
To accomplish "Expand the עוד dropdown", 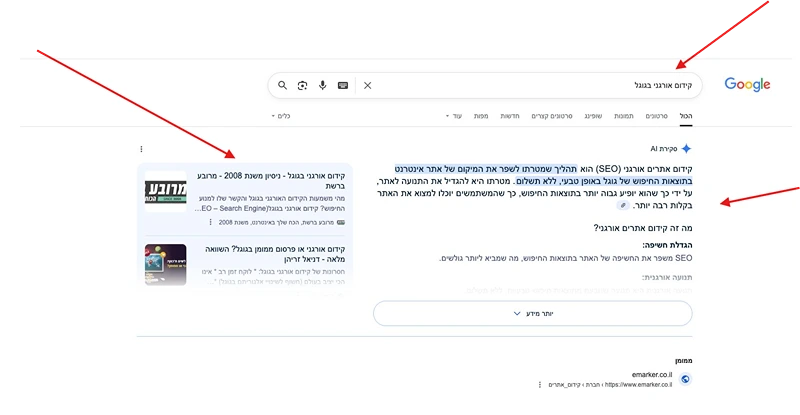I will click(x=454, y=116).
